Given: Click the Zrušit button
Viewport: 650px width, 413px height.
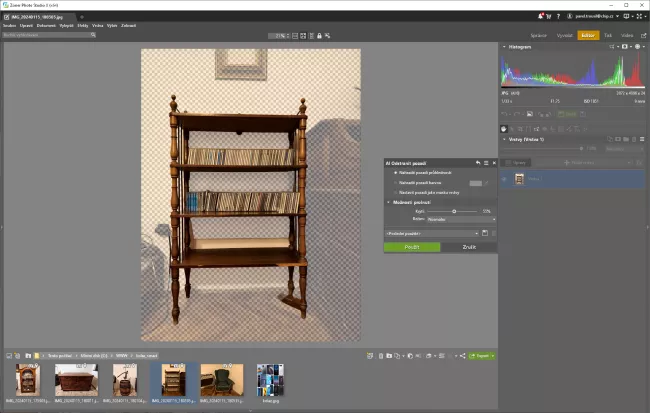Looking at the screenshot, I should tap(469, 247).
